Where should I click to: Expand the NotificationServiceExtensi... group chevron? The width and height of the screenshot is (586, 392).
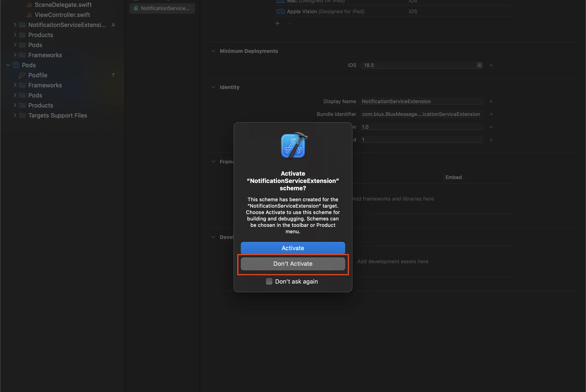[15, 24]
